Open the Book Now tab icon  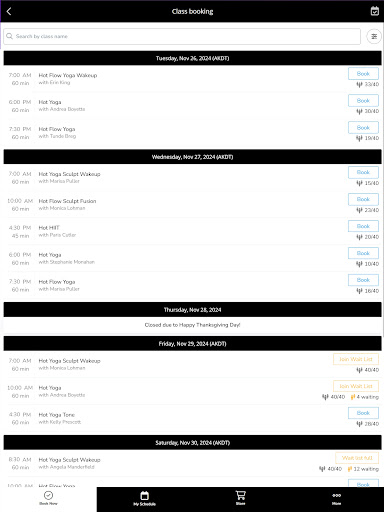click(x=48, y=496)
